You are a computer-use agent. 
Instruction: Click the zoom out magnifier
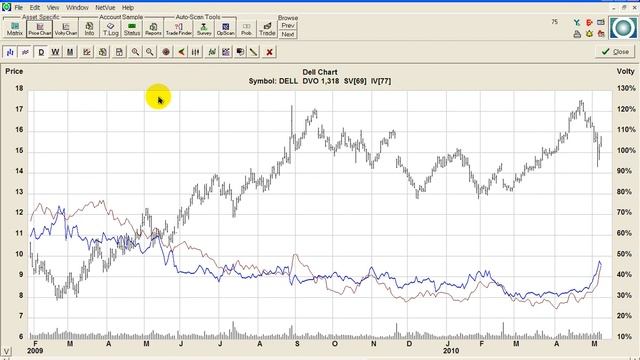[x=150, y=52]
